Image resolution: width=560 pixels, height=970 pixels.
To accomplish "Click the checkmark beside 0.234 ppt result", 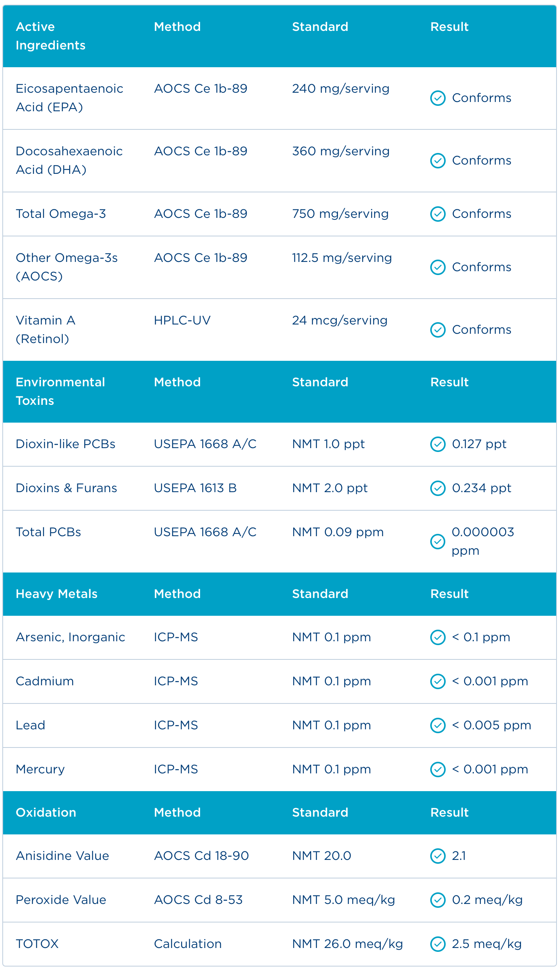I will 438,488.
